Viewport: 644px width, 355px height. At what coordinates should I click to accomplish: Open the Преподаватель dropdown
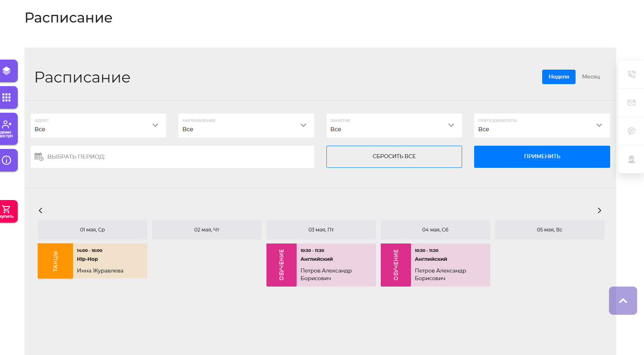542,126
